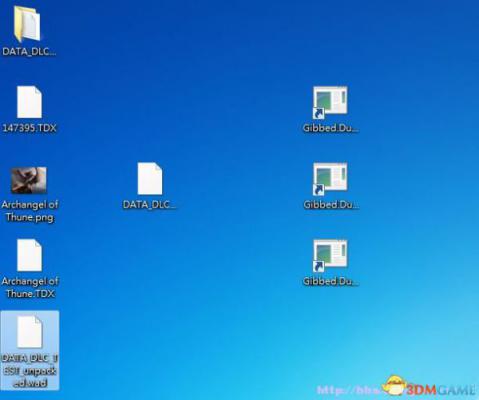Select the 147395.TDX file icon

tap(29, 102)
